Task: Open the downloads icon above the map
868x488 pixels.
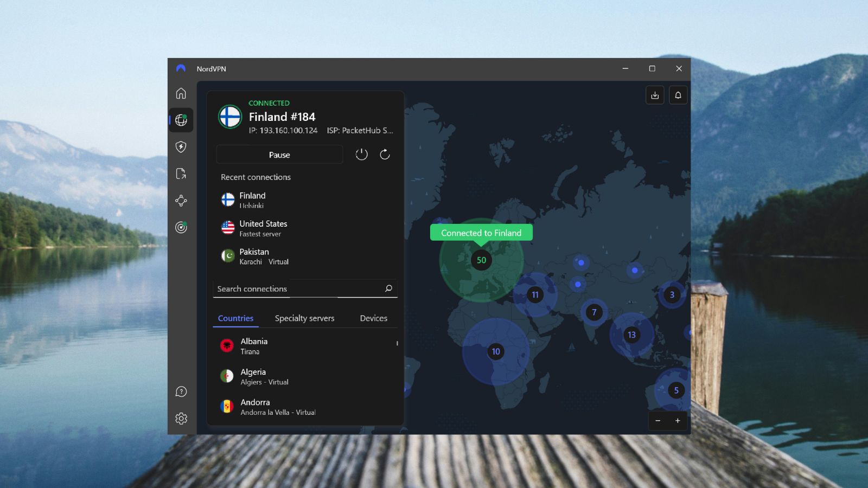Action: [x=655, y=95]
